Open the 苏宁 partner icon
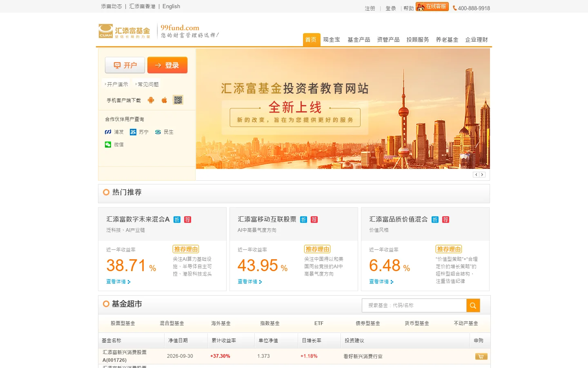This screenshot has width=588, height=368. click(133, 132)
